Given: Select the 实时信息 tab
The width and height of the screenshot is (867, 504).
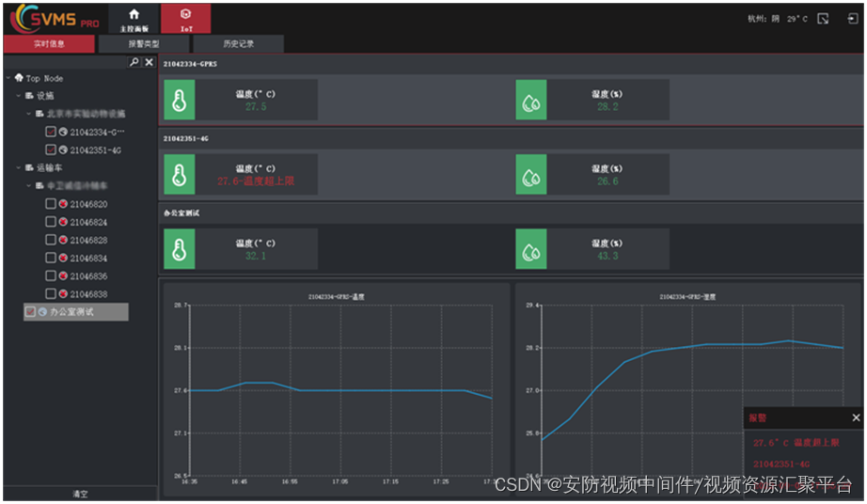Looking at the screenshot, I should click(x=49, y=43).
